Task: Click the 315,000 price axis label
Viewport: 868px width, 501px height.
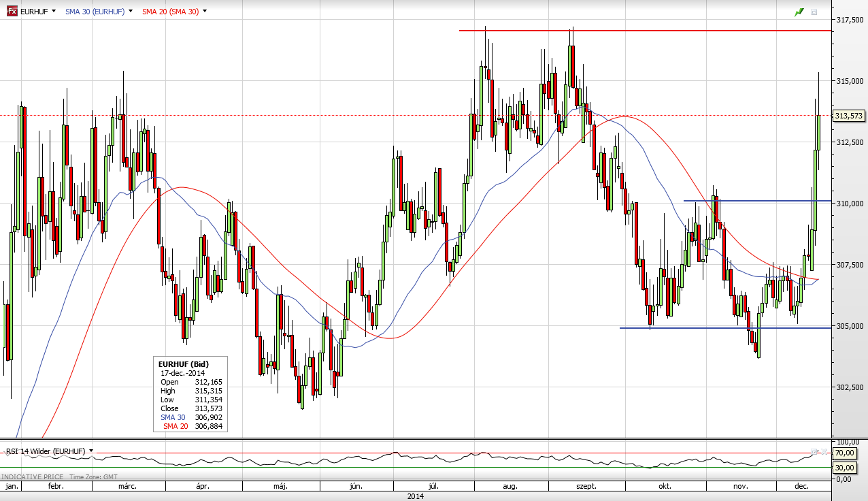Action: coord(850,81)
